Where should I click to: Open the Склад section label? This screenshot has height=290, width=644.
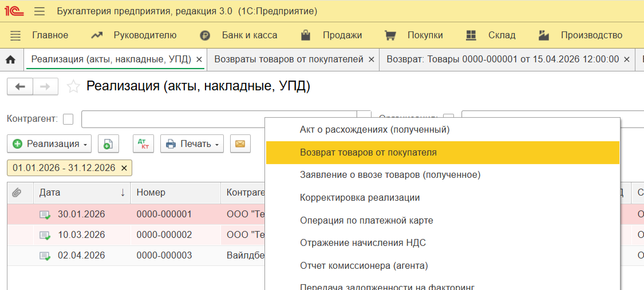(x=502, y=35)
